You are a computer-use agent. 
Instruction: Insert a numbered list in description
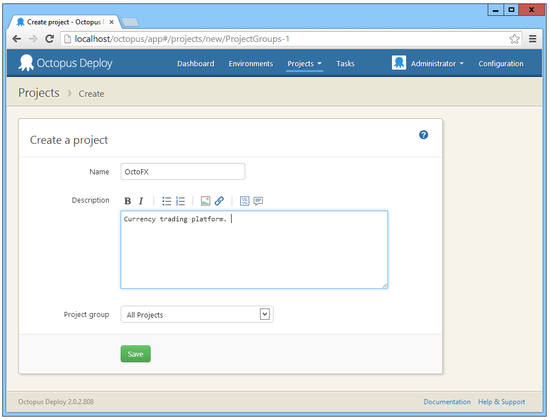coord(180,201)
